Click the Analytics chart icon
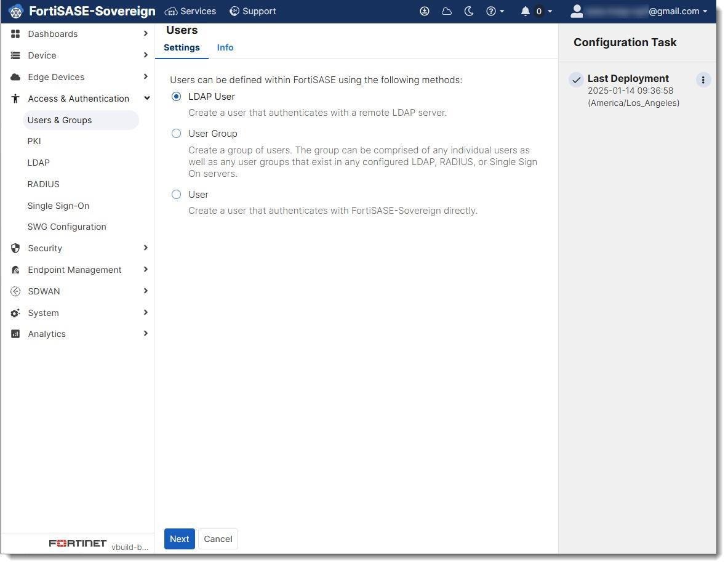Viewport: 728px width, 566px height. [15, 334]
